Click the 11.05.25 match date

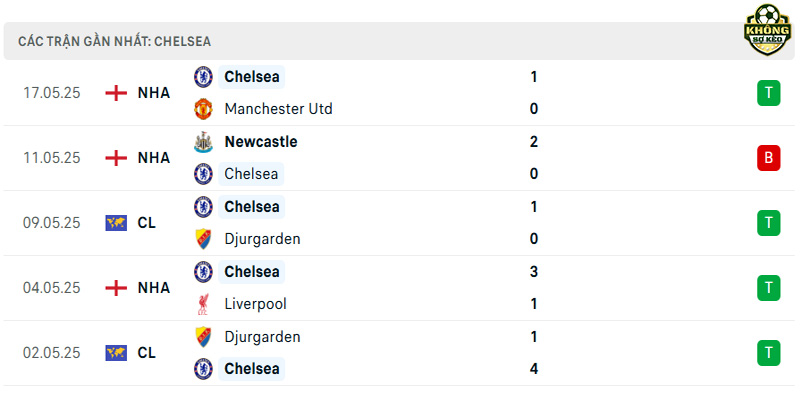pyautogui.click(x=52, y=158)
